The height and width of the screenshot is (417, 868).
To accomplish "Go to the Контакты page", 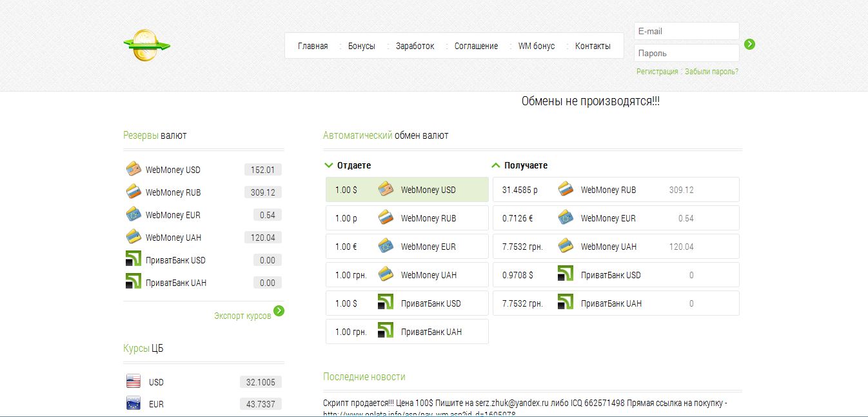I will coord(593,46).
